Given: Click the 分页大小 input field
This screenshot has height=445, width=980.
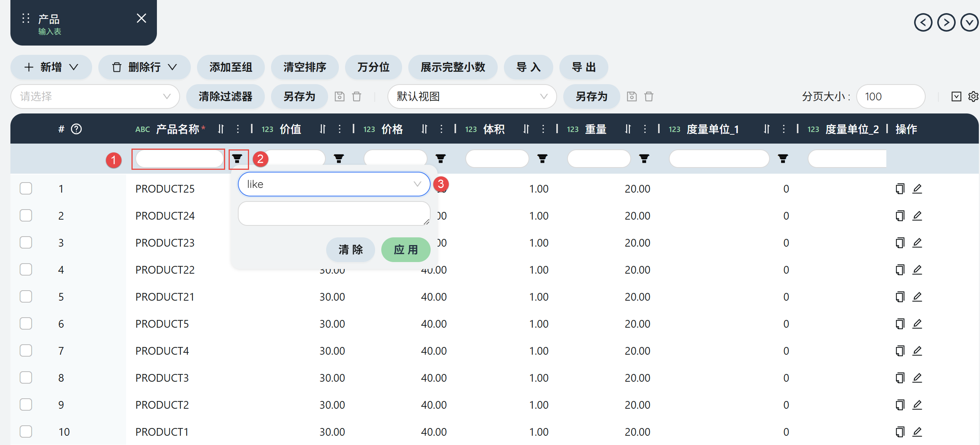Looking at the screenshot, I should 890,96.
